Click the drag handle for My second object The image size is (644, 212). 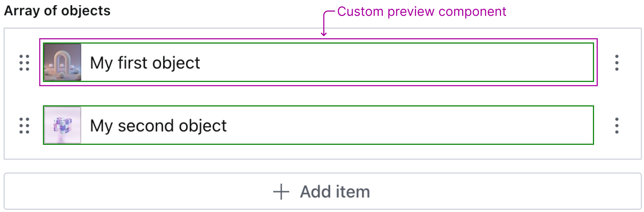(24, 125)
